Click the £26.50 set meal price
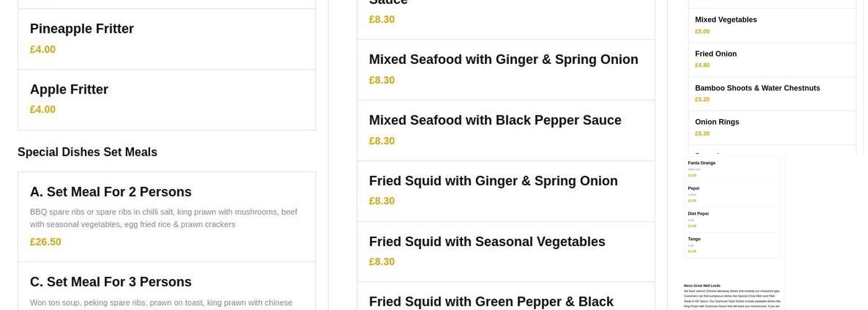The height and width of the screenshot is (310, 868). point(45,242)
